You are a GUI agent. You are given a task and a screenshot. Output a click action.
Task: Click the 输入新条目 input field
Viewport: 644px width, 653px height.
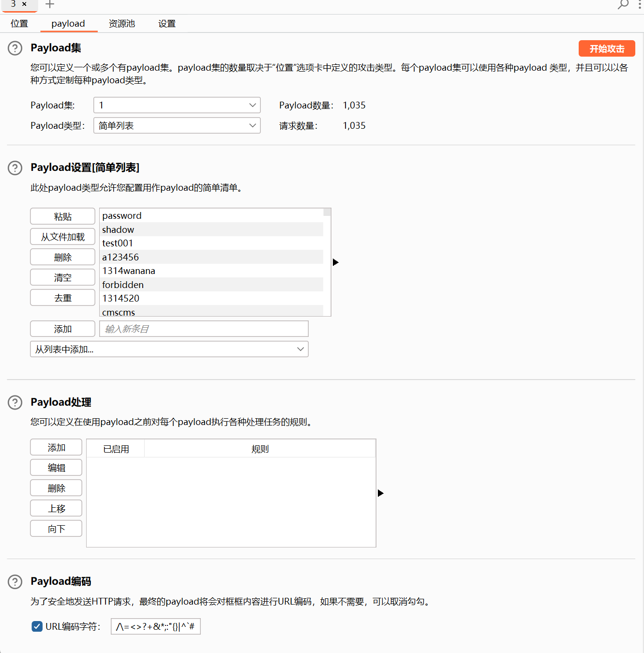(203, 329)
